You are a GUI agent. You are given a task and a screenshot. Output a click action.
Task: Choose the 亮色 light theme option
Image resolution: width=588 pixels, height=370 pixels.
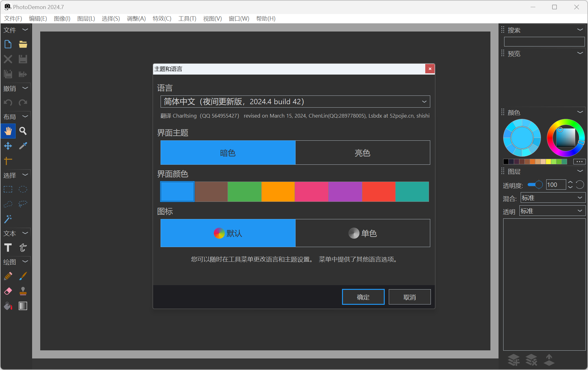coord(363,153)
